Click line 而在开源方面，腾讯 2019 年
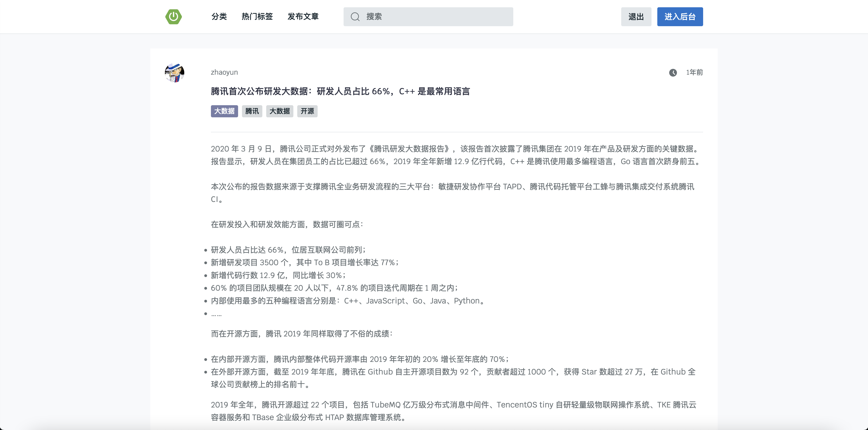The image size is (868, 430). [302, 334]
